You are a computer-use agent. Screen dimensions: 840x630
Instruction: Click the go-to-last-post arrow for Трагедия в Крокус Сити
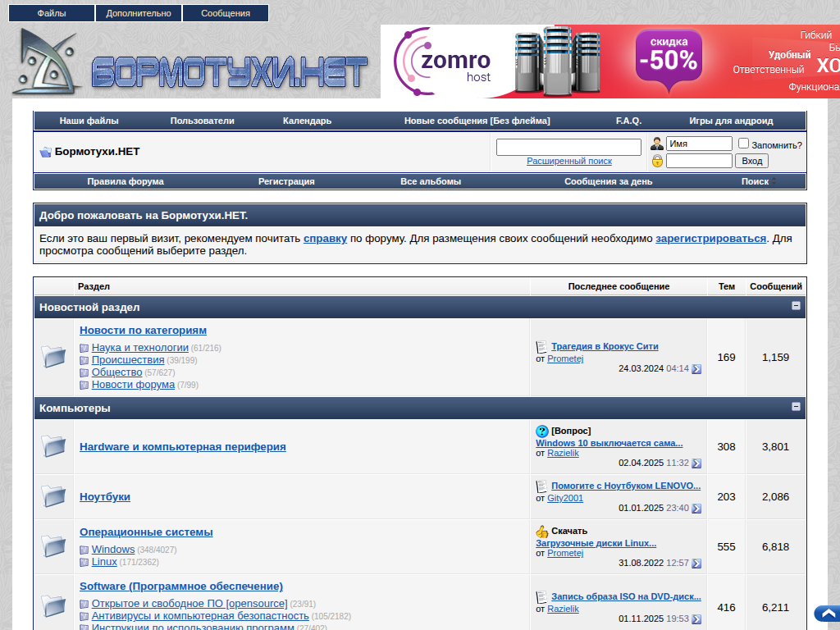click(x=696, y=369)
